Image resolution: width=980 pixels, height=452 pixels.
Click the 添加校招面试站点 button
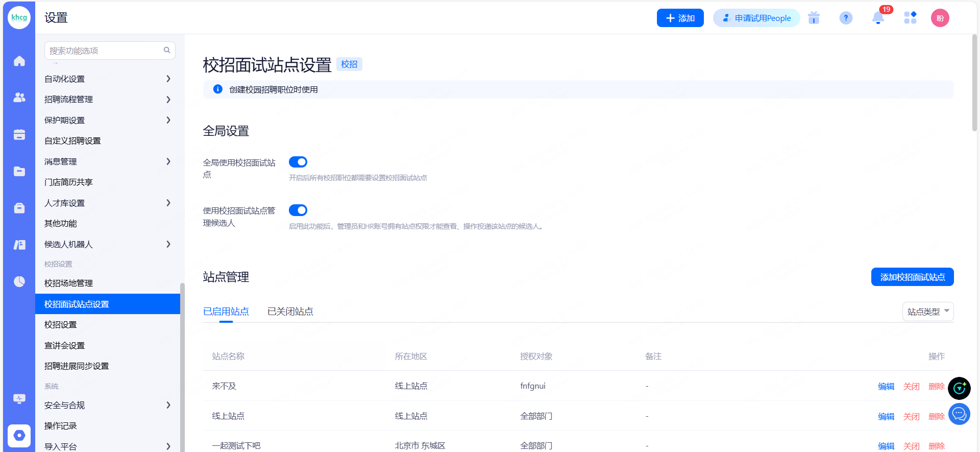912,277
